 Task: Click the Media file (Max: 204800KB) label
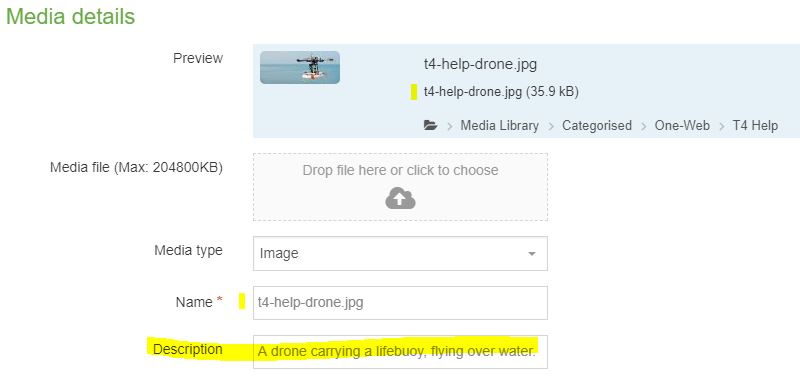[136, 168]
